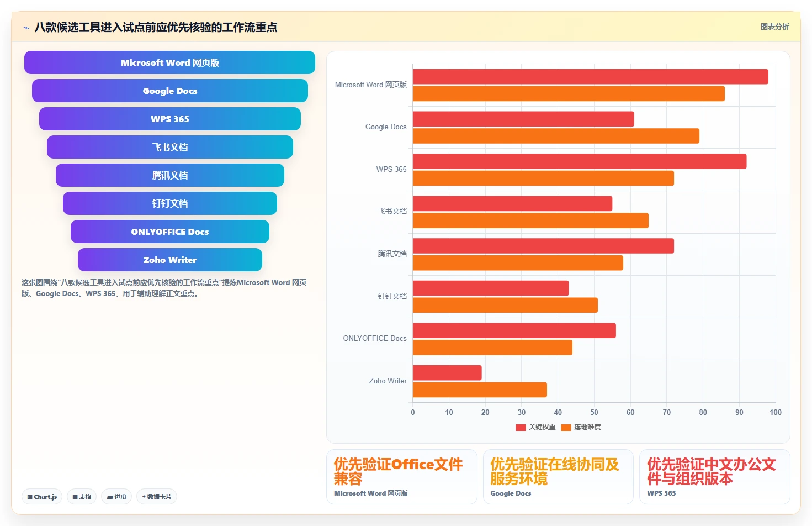Click the ONLYOFFICE Docs chart axis label
The height and width of the screenshot is (526, 812).
[375, 338]
